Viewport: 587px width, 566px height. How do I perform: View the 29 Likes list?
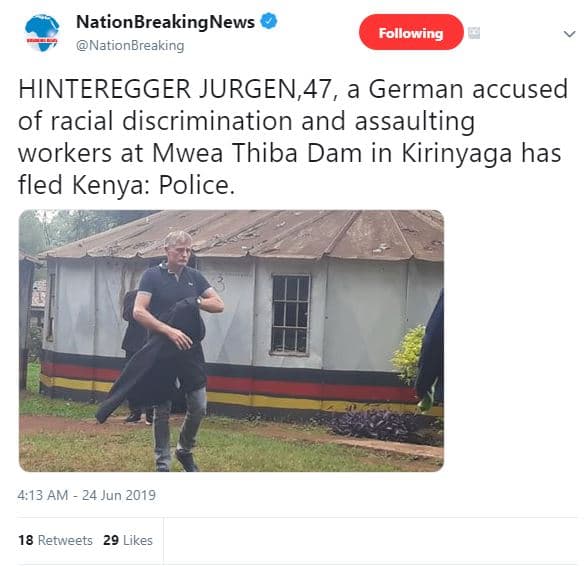pyautogui.click(x=128, y=540)
